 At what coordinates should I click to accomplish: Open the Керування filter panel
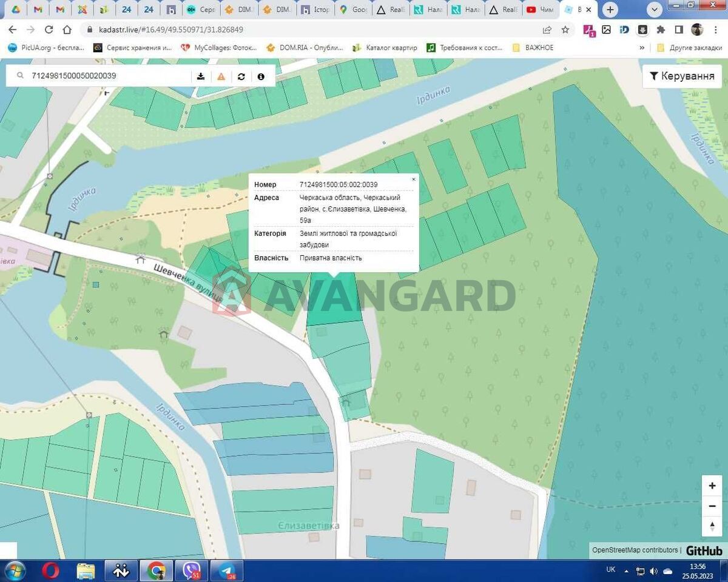(x=682, y=76)
